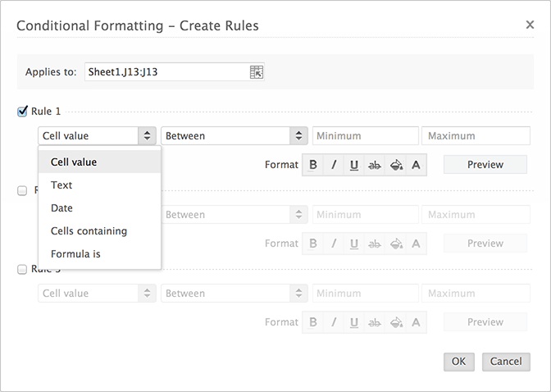Click OK to confirm rules
This screenshot has width=551, height=392.
(458, 362)
